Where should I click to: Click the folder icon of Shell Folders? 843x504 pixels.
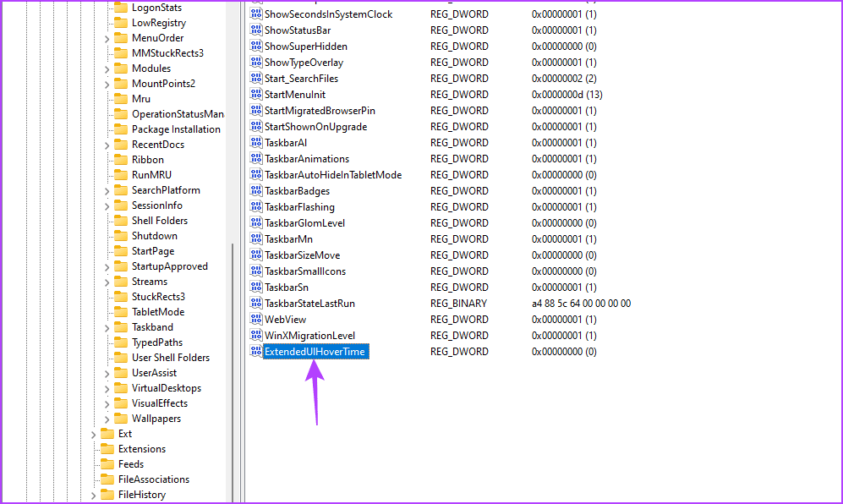coord(121,221)
